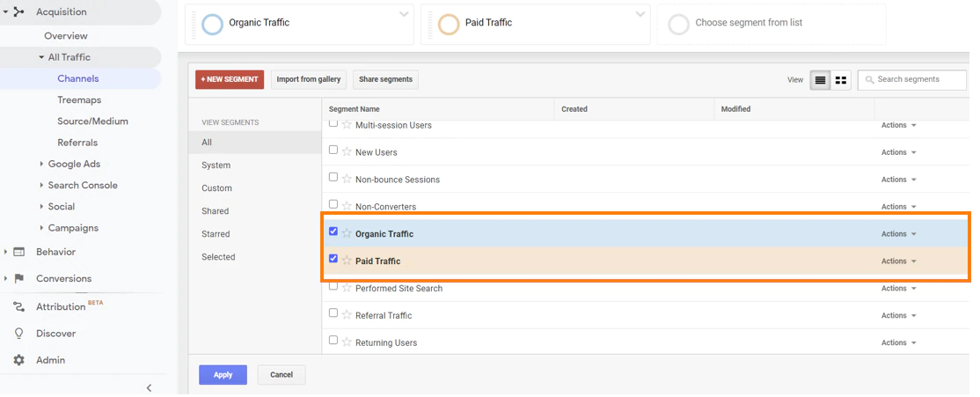Screen dimensions: 980x397
Task: Check the New Users checkbox
Action: [333, 150]
